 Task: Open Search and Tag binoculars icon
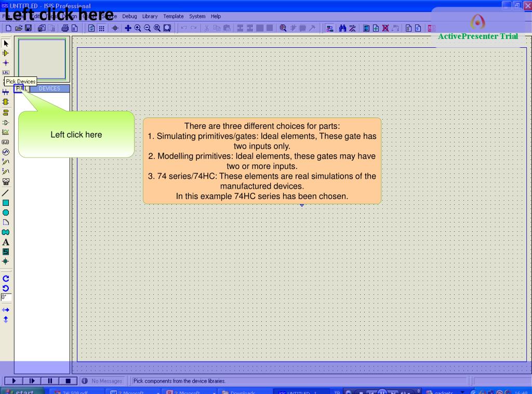342,28
